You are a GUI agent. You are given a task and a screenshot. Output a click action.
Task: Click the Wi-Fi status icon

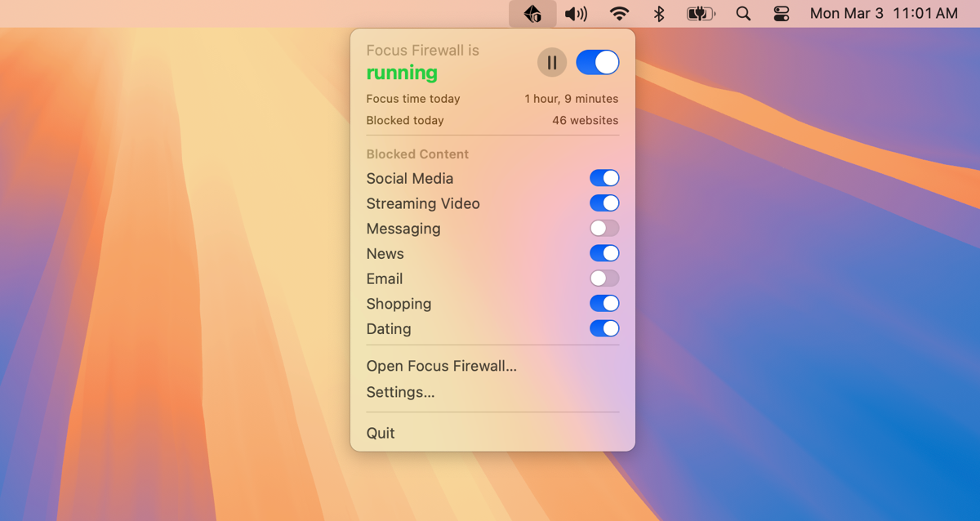618,13
